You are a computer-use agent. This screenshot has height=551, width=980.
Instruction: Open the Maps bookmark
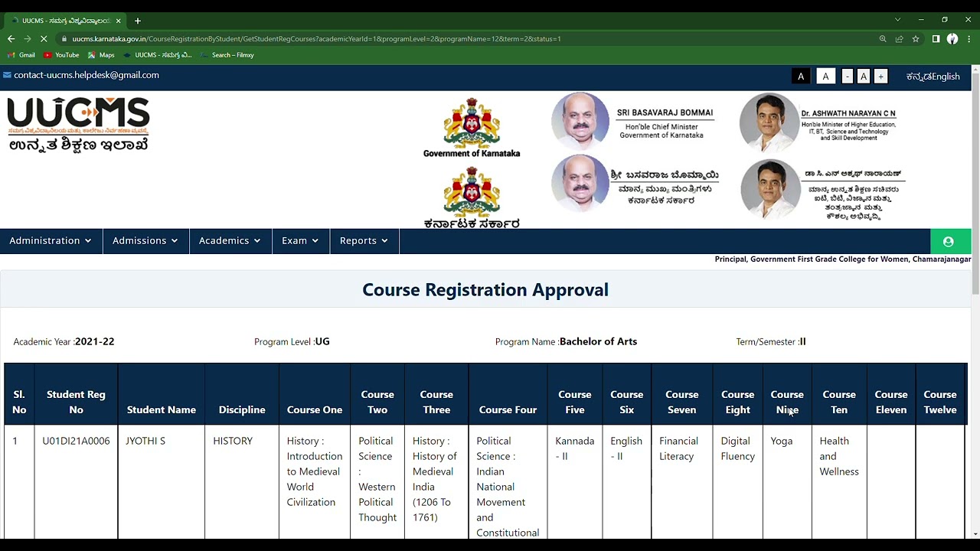(101, 55)
